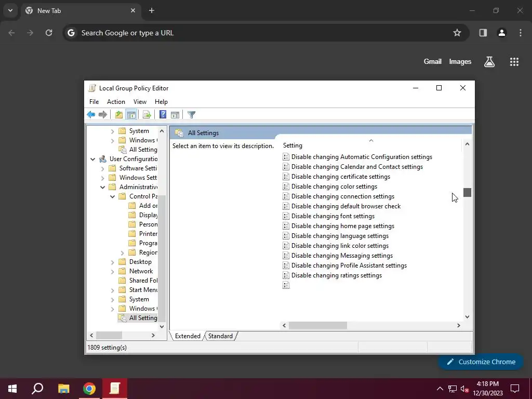Image resolution: width=532 pixels, height=399 pixels.
Task: Collapse the User Configuration node
Action: pyautogui.click(x=92, y=159)
